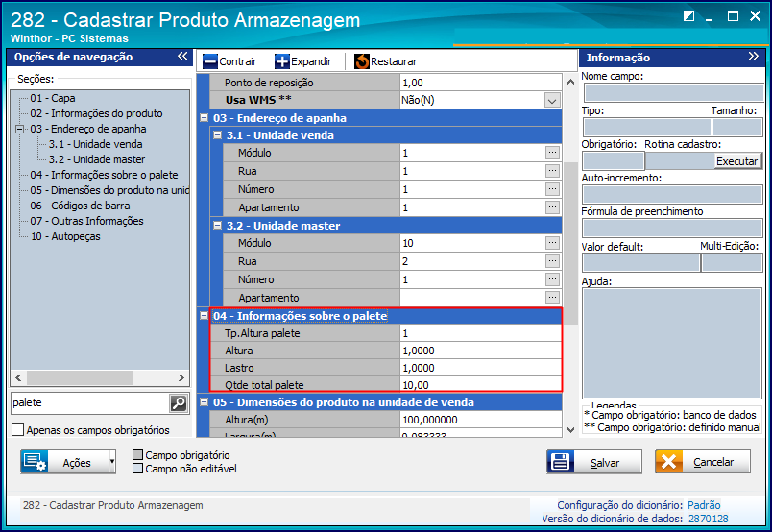Click the Restaurar toolbar button
The image size is (772, 532).
click(x=385, y=61)
